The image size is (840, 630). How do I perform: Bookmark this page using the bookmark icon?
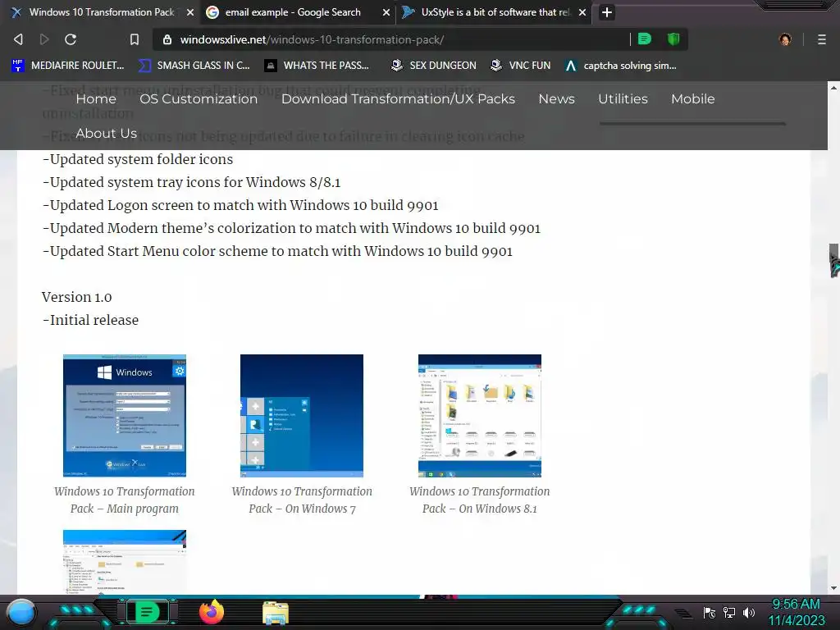pos(135,39)
